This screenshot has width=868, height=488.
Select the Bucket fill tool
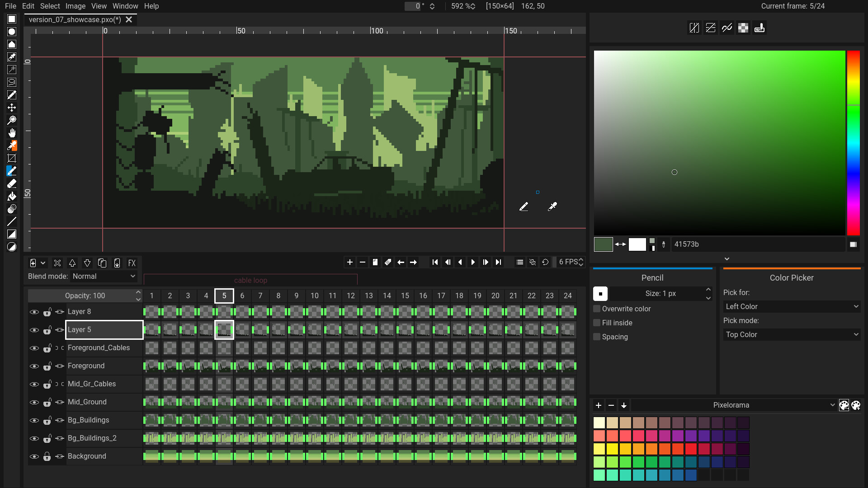[x=12, y=196]
